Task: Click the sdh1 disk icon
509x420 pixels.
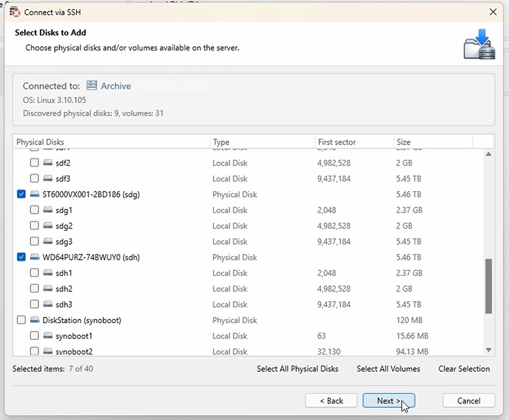Action: click(48, 273)
